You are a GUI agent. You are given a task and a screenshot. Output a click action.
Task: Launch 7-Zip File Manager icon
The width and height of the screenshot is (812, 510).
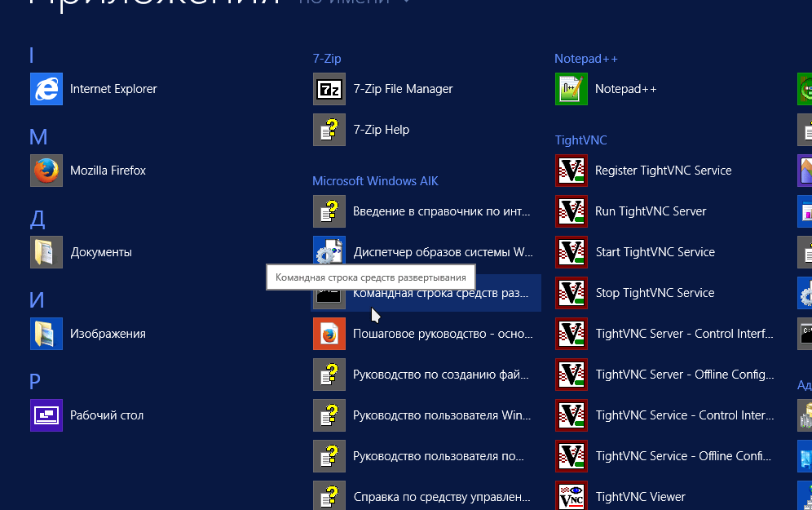point(329,89)
